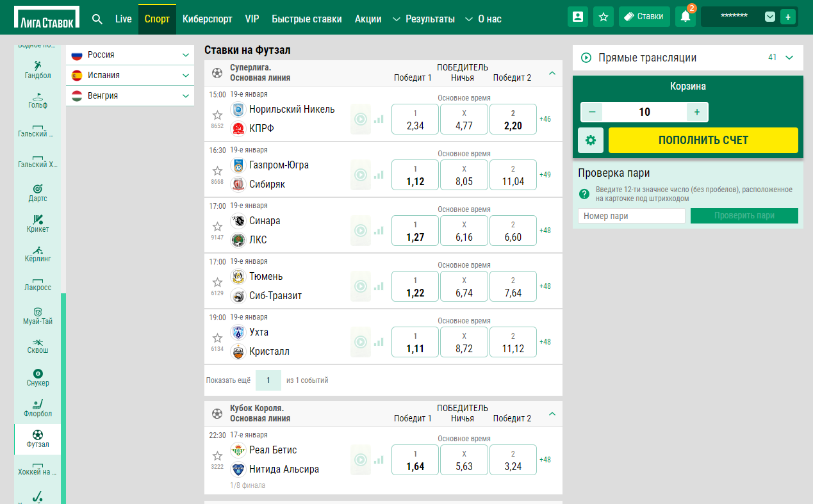Select Муай-Тай sport in sidebar
The image size is (813, 504).
tap(38, 316)
